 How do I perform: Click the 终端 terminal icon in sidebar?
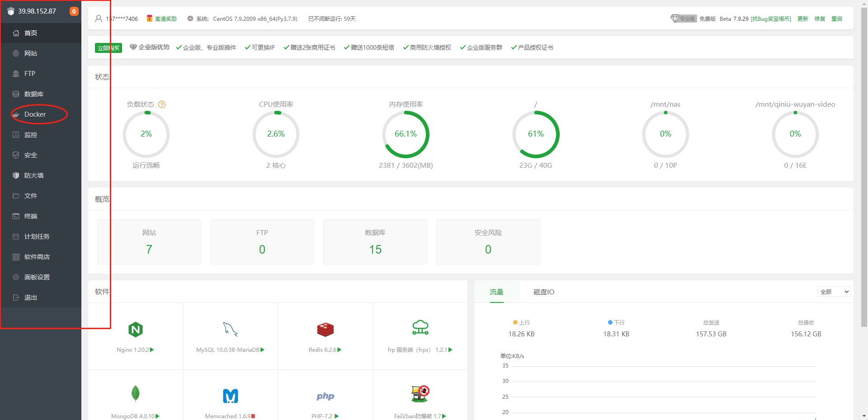click(16, 216)
